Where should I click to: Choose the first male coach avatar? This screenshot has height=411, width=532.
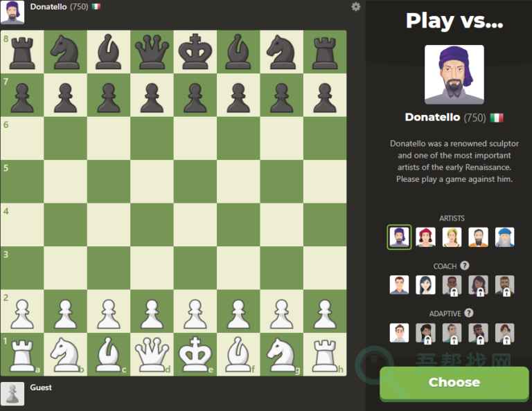click(399, 285)
